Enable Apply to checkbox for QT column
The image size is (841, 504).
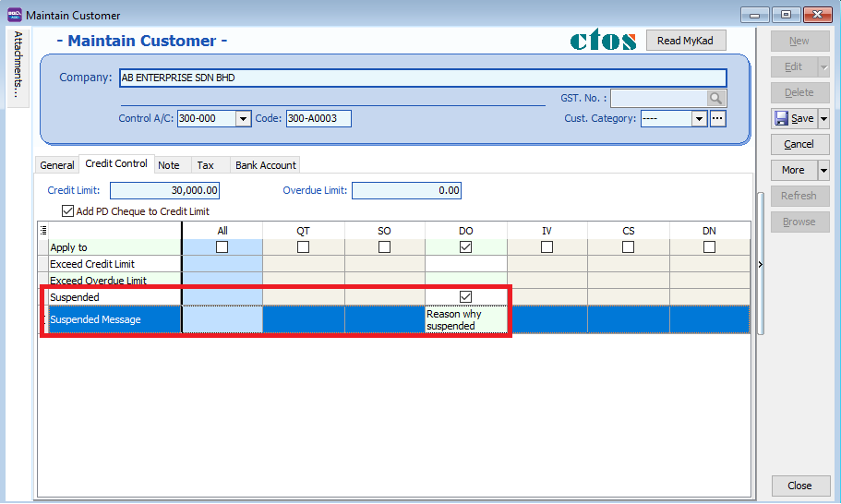[x=304, y=247]
